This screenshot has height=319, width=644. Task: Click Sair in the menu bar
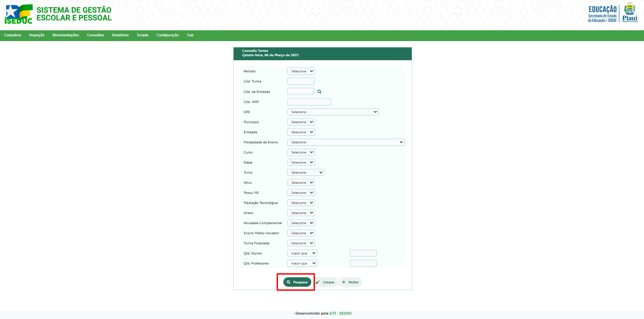pos(190,35)
